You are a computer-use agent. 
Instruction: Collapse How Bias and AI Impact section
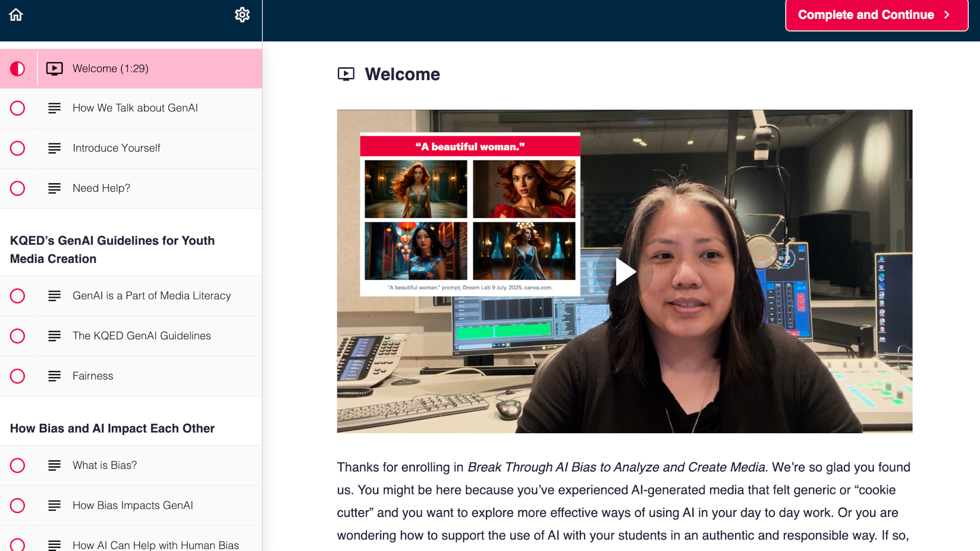click(112, 429)
